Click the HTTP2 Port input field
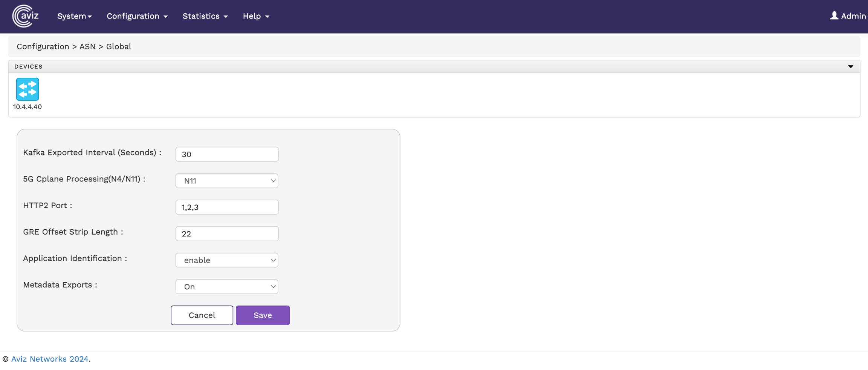This screenshot has width=868, height=370. (227, 207)
